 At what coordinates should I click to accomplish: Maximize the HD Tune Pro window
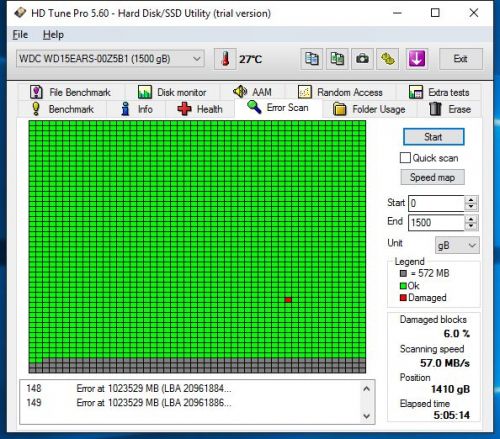point(435,13)
